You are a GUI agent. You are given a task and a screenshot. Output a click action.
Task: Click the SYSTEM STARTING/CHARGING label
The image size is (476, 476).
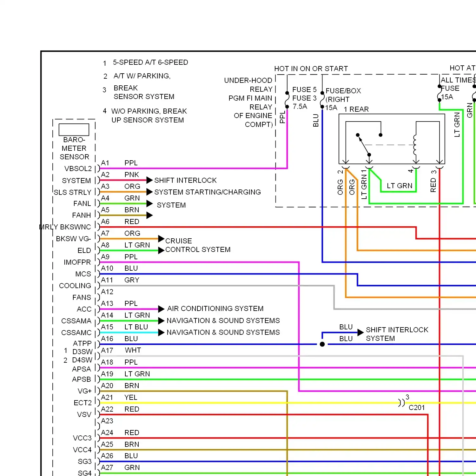pyautogui.click(x=208, y=192)
